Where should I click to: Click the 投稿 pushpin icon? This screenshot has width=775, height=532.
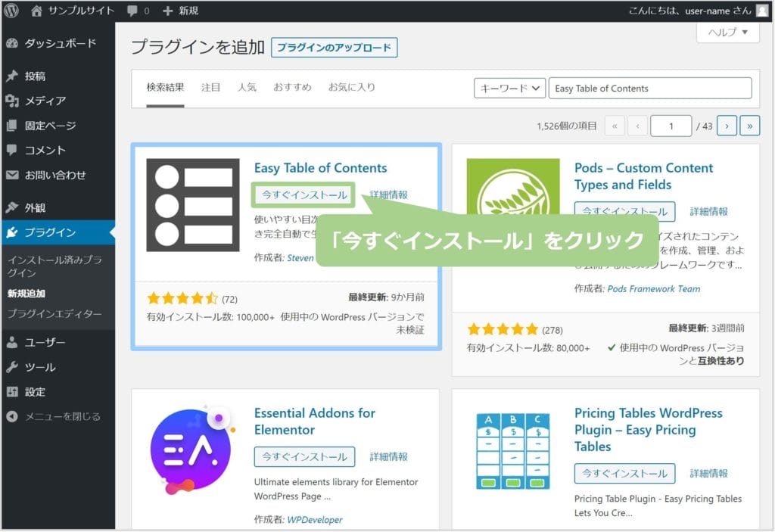coord(12,76)
